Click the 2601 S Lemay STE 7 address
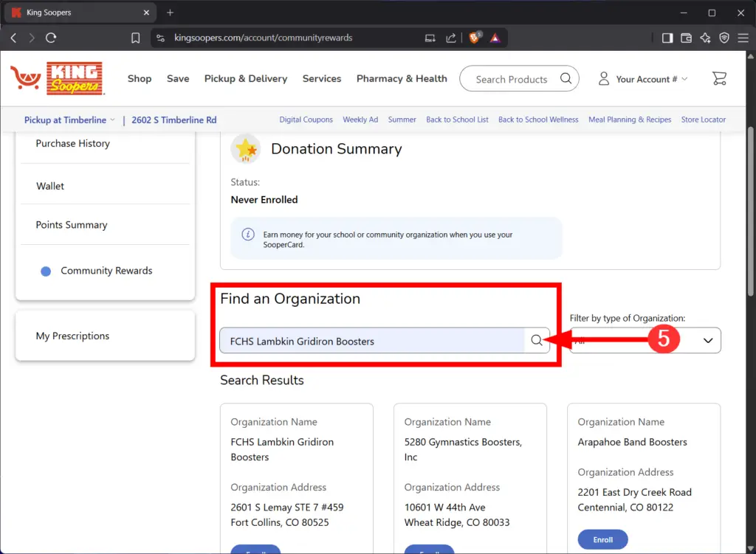The width and height of the screenshot is (756, 554). [x=287, y=515]
